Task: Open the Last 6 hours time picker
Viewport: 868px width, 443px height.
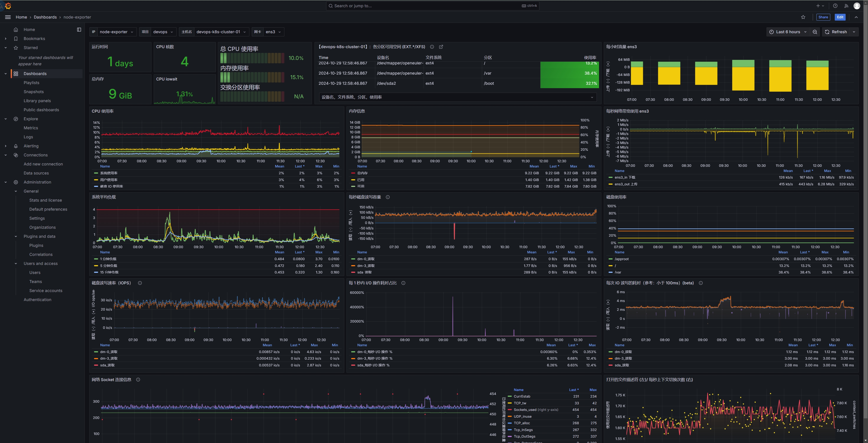Action: coord(788,32)
